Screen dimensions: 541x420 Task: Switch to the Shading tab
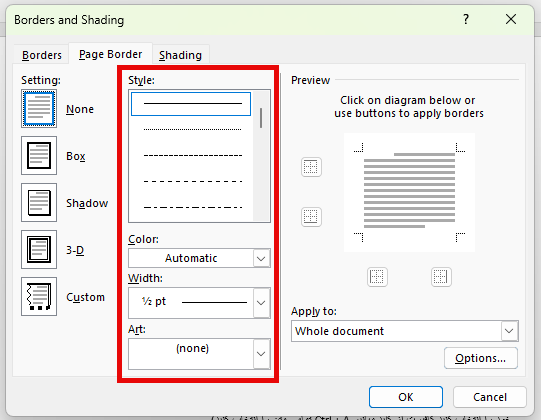point(180,55)
